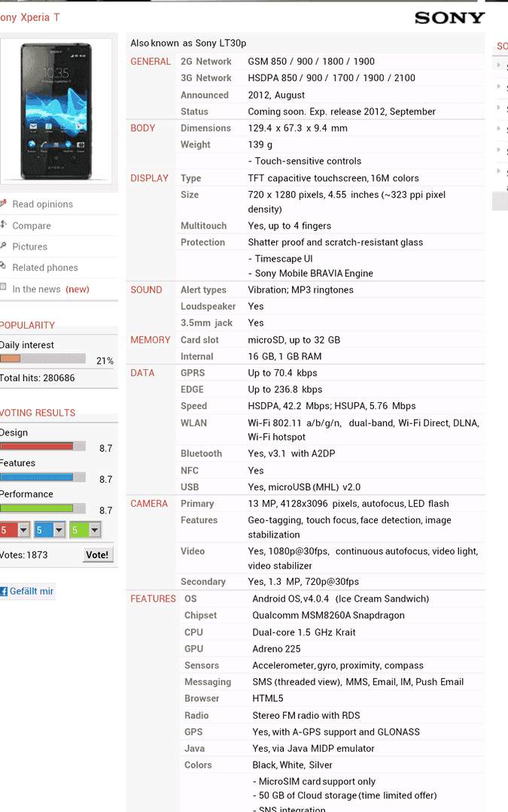Open the red Design rating dropdown
The image size is (508, 812).
(x=14, y=530)
